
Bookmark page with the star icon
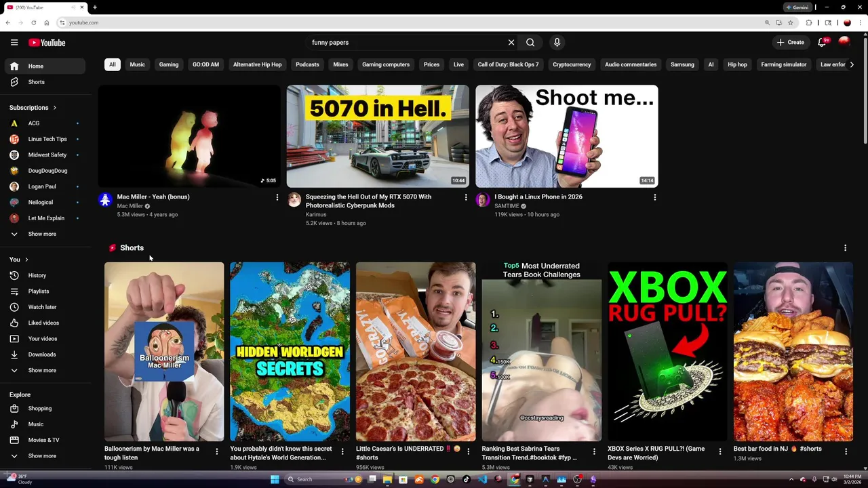coord(790,22)
